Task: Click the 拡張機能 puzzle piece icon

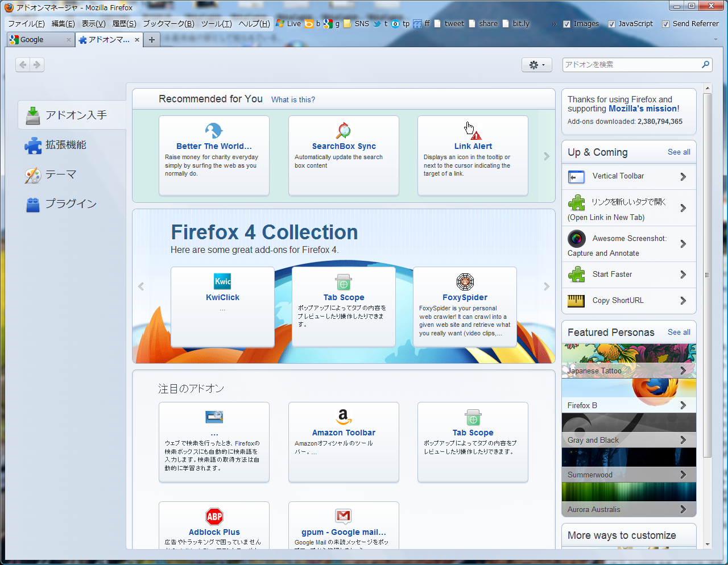Action: click(33, 146)
